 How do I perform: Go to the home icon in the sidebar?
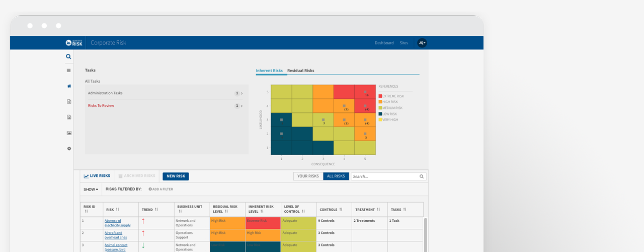click(69, 86)
